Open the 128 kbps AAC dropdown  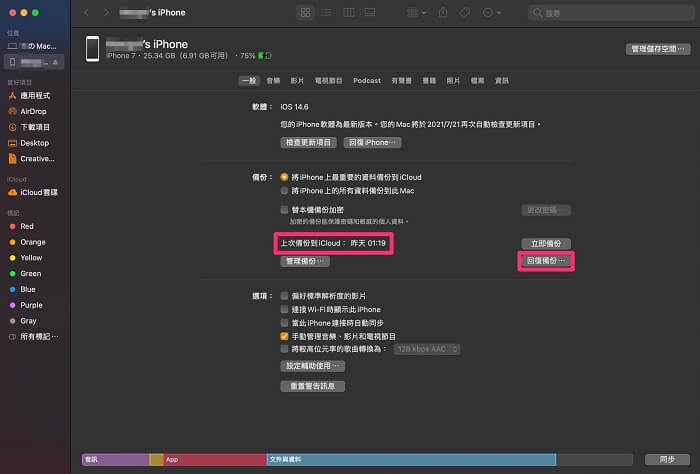pyautogui.click(x=427, y=349)
